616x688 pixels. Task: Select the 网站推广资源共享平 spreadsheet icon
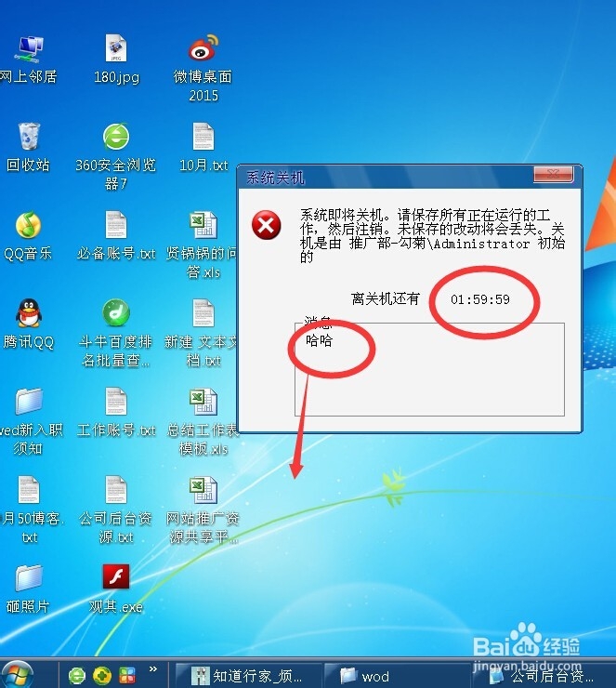point(203,490)
